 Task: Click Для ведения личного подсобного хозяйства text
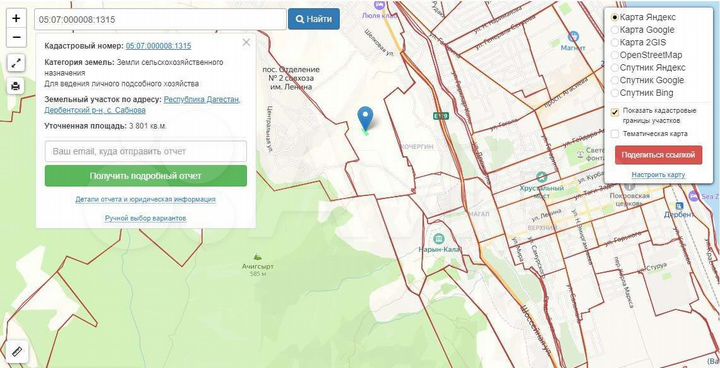122,84
